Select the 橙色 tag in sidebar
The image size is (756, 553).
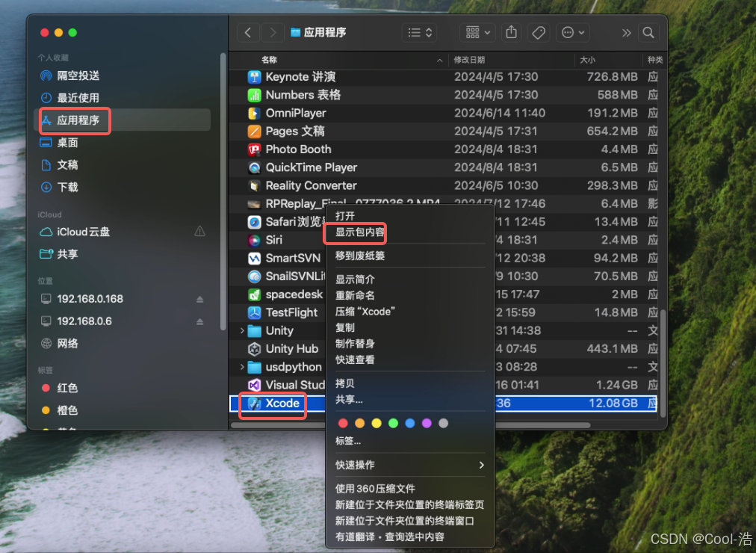[67, 410]
